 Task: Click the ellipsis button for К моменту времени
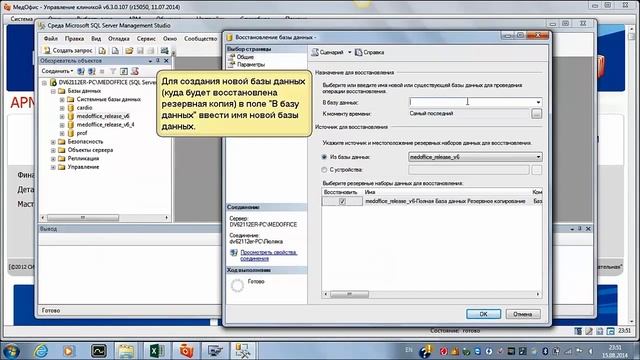[x=537, y=114]
